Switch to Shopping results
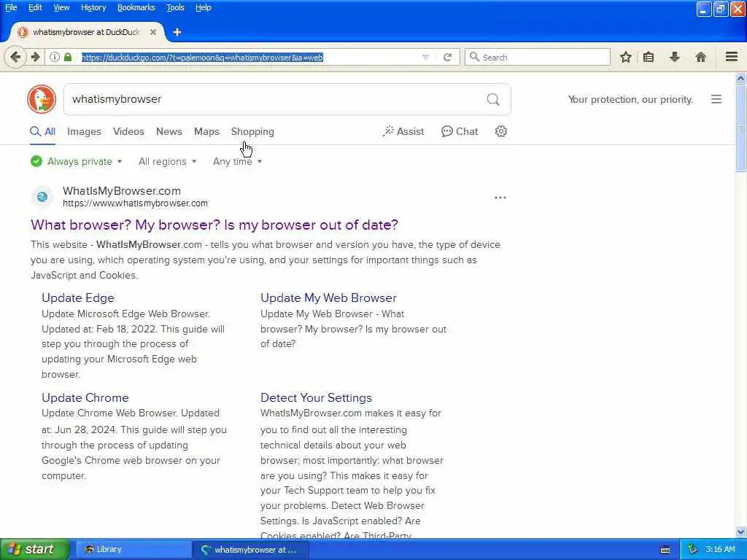 point(252,131)
